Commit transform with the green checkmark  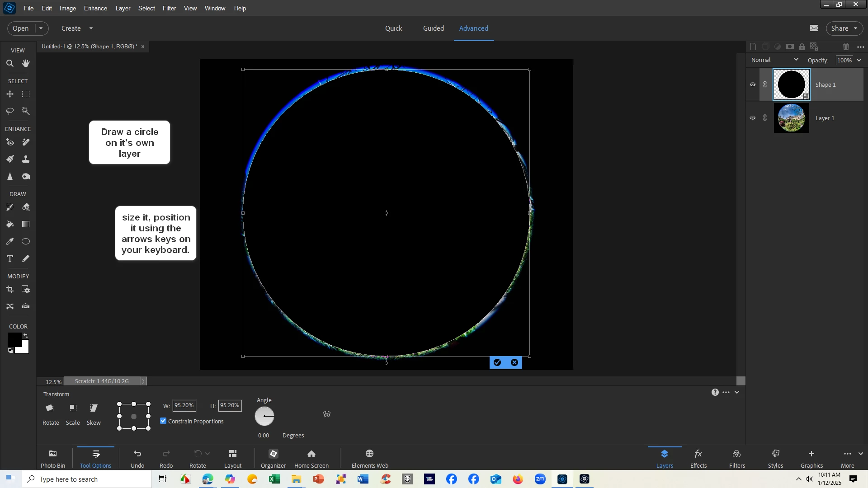pyautogui.click(x=497, y=363)
